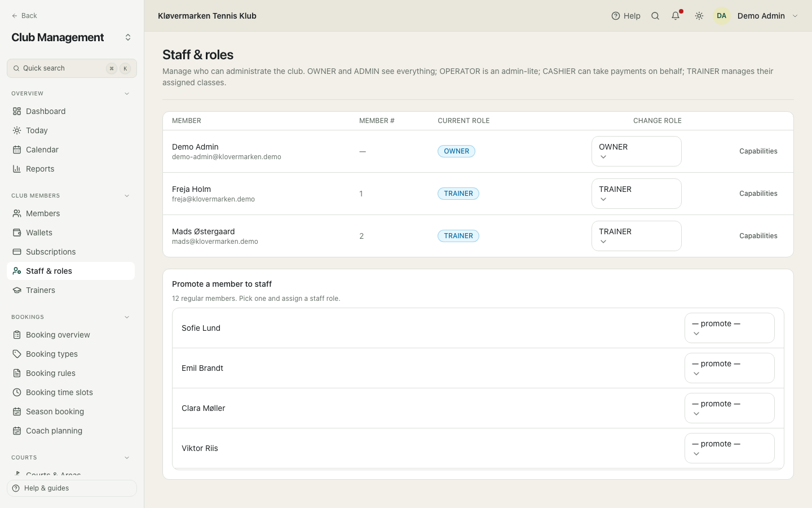The width and height of the screenshot is (812, 508).
Task: Click the Booking time slots clock icon
Action: [17, 392]
